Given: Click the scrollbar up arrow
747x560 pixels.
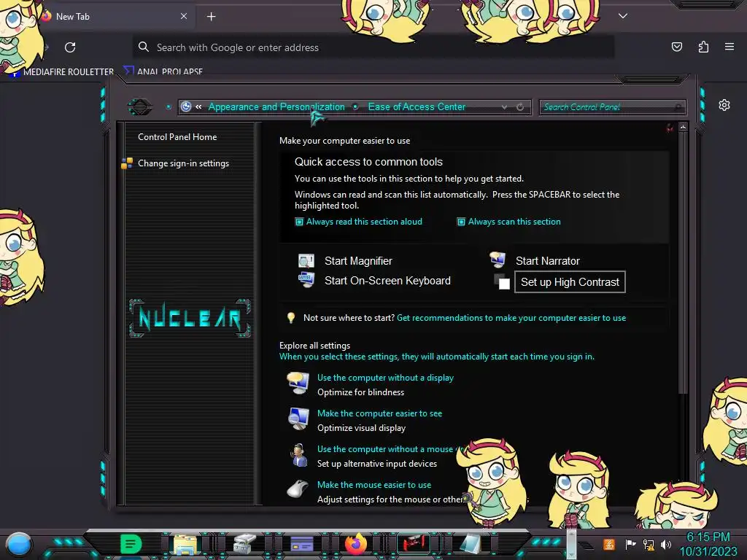Looking at the screenshot, I should tap(683, 127).
